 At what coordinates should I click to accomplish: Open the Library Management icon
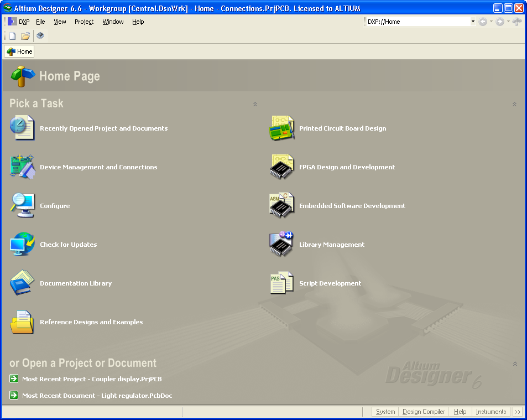coord(281,244)
